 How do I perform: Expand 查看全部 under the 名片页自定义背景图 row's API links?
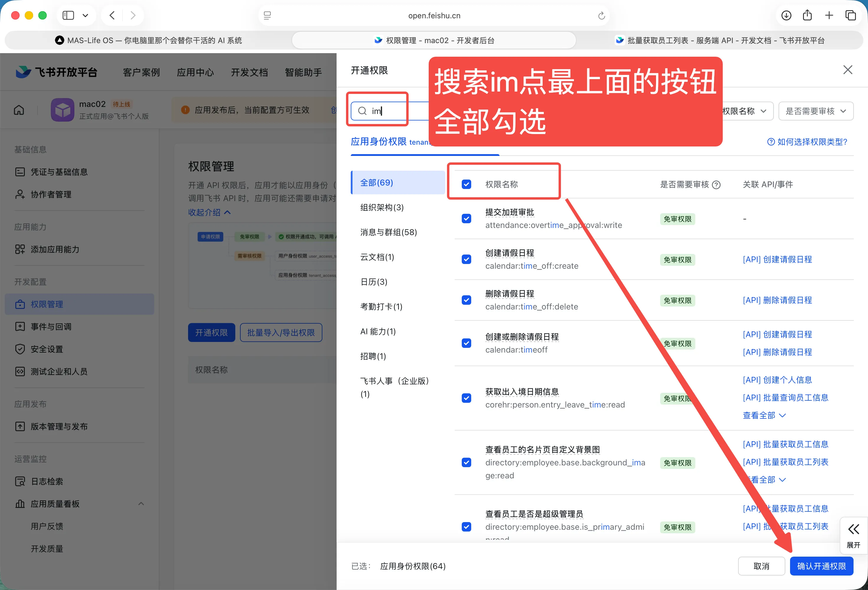(764, 480)
